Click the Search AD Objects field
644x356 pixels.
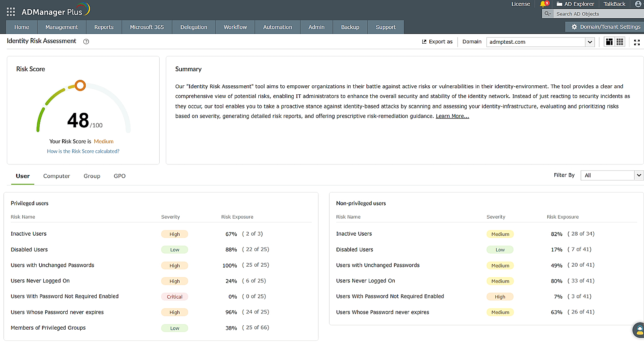click(x=582, y=13)
